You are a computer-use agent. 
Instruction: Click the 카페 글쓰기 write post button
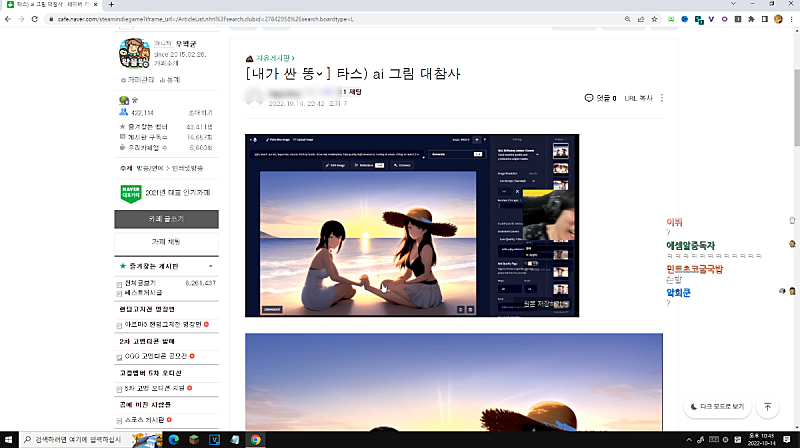[166, 219]
